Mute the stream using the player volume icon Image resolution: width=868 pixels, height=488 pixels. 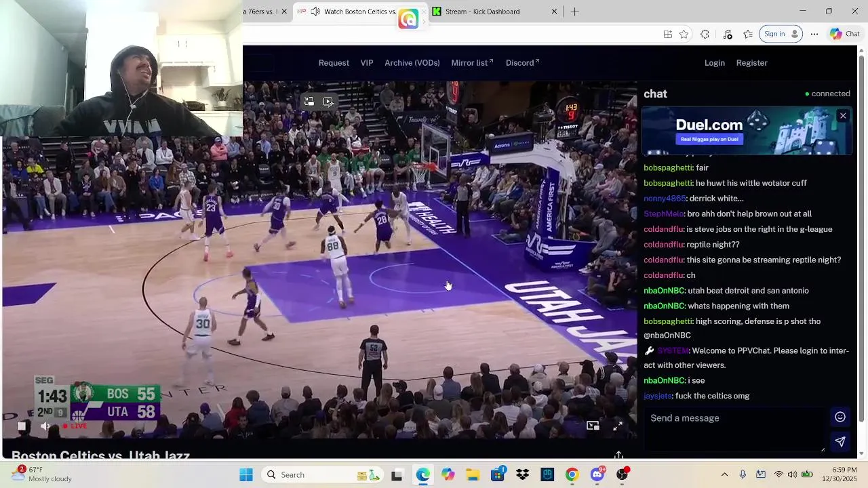[45, 426]
